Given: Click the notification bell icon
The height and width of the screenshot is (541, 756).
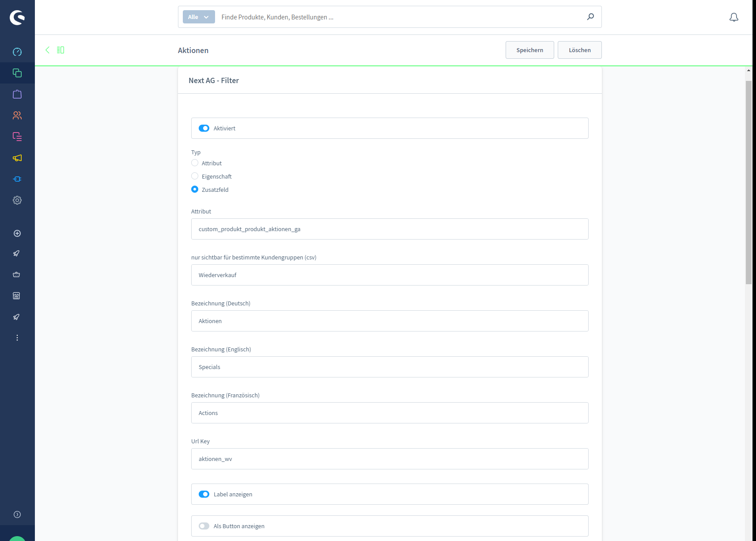Looking at the screenshot, I should pyautogui.click(x=733, y=17).
